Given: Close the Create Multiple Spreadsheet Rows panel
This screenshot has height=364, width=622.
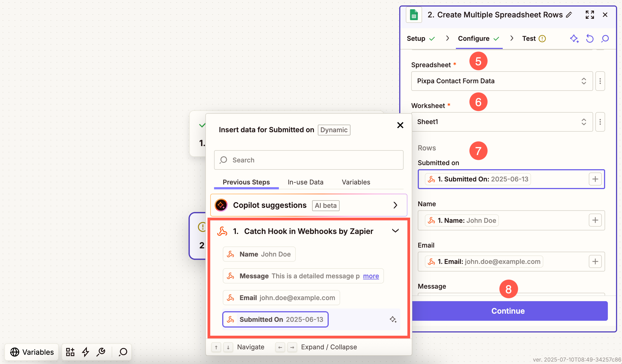Looking at the screenshot, I should coord(605,15).
